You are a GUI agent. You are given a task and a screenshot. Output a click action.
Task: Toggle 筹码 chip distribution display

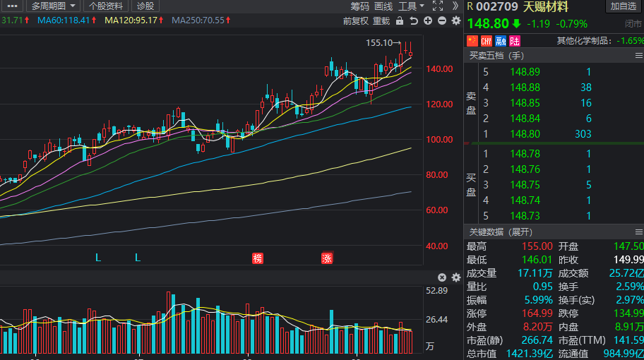coord(360,6)
